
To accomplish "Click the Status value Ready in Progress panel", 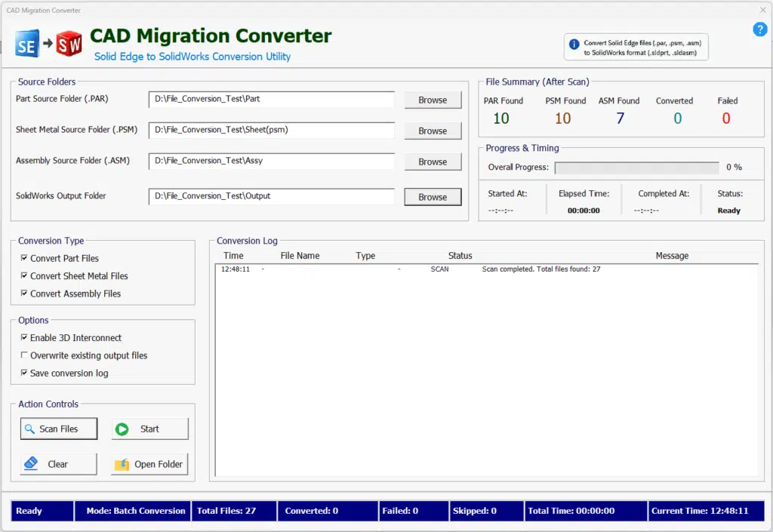I will pos(728,211).
